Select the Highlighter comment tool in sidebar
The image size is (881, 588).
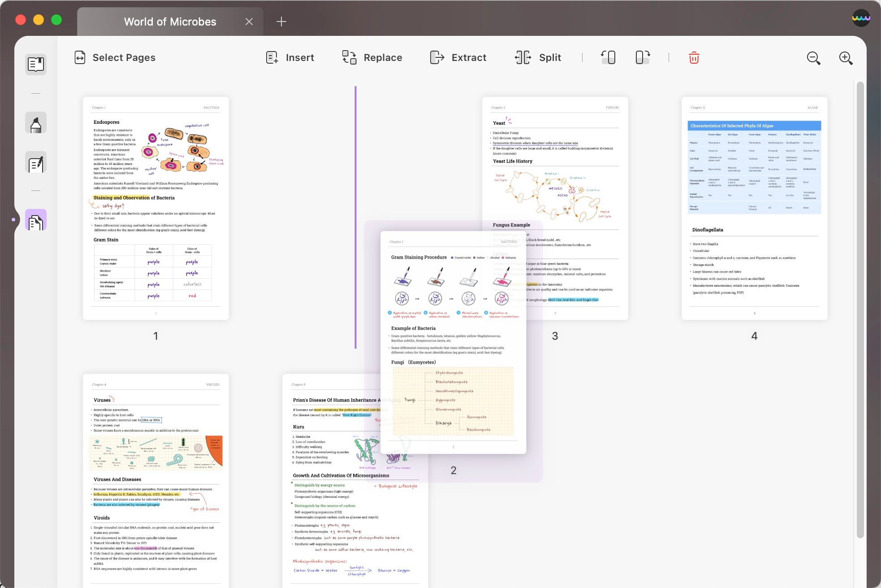pos(36,123)
